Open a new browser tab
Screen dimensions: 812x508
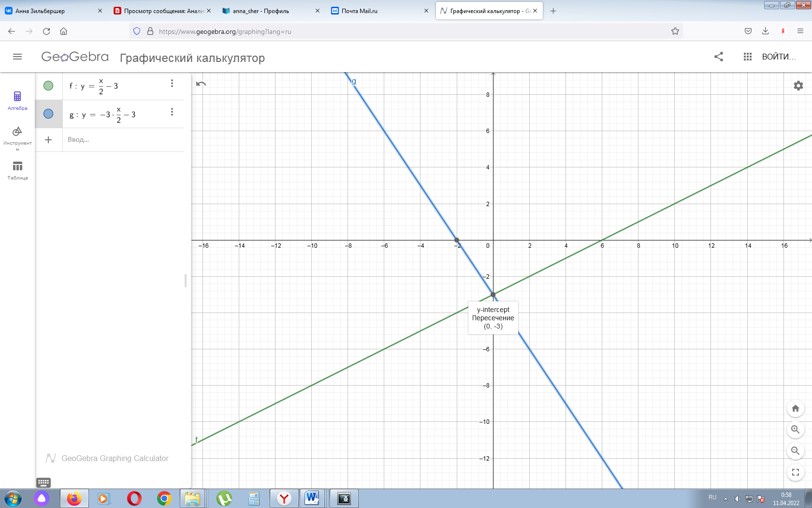553,11
